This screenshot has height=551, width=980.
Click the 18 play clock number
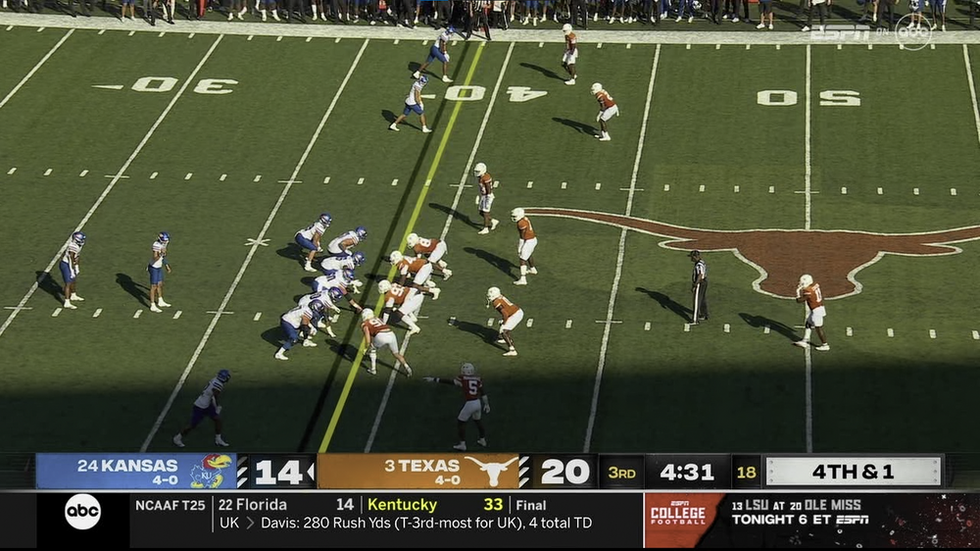coord(746,473)
